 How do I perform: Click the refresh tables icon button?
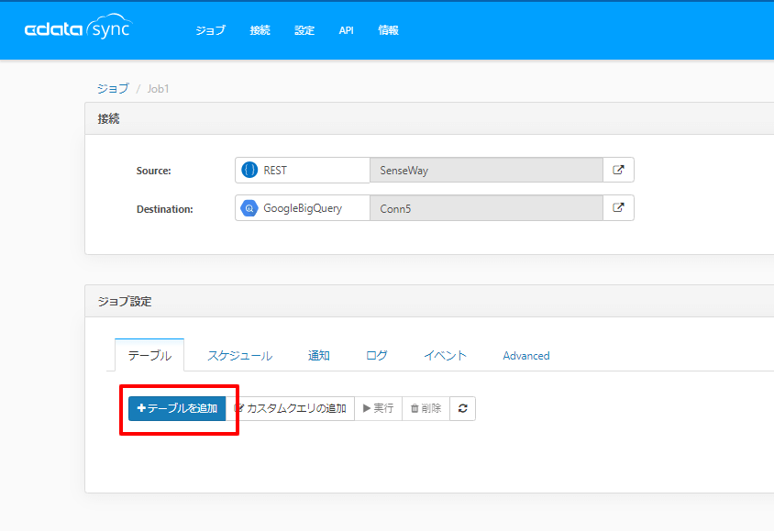(462, 408)
